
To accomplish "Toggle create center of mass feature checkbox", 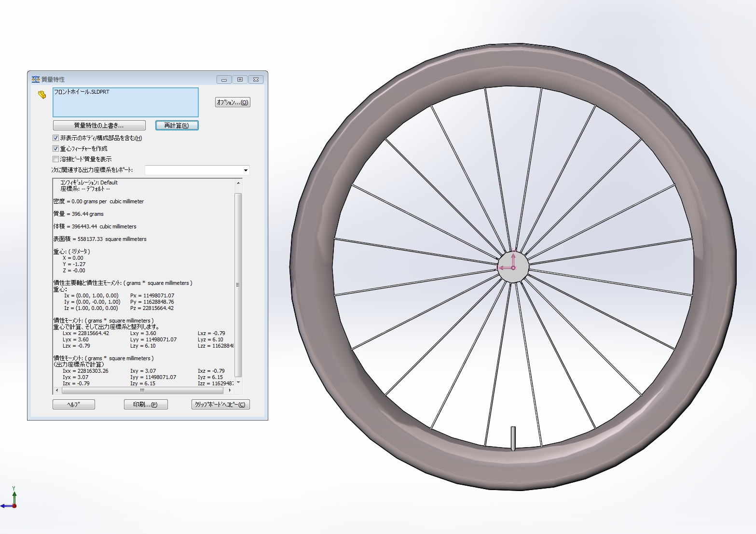I will pyautogui.click(x=55, y=149).
